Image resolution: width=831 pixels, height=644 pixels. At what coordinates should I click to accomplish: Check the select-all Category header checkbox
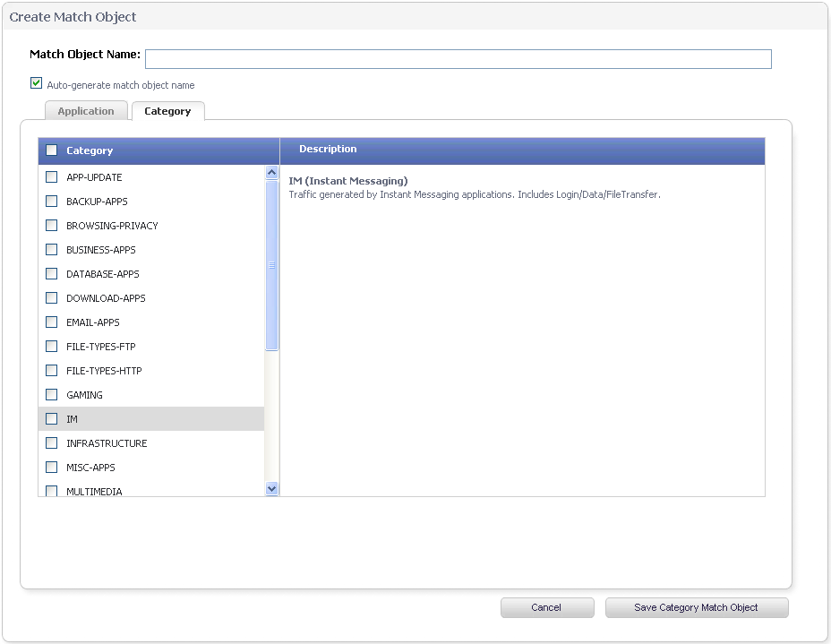point(52,150)
